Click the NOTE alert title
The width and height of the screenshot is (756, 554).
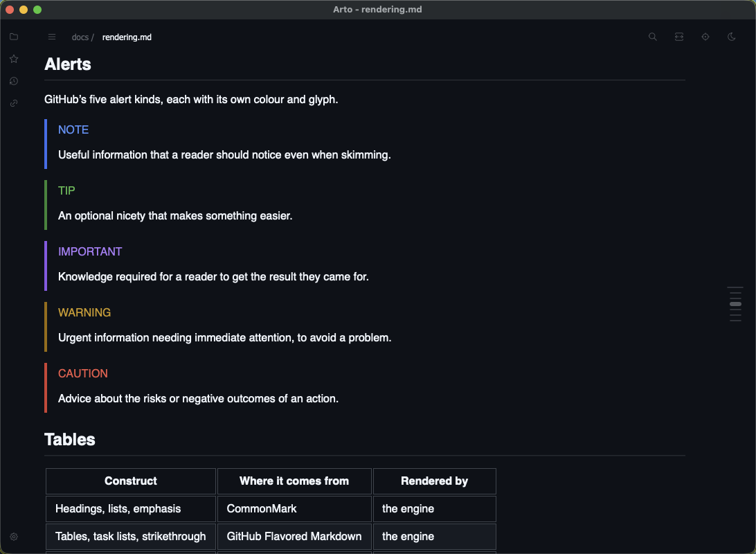pyautogui.click(x=73, y=129)
